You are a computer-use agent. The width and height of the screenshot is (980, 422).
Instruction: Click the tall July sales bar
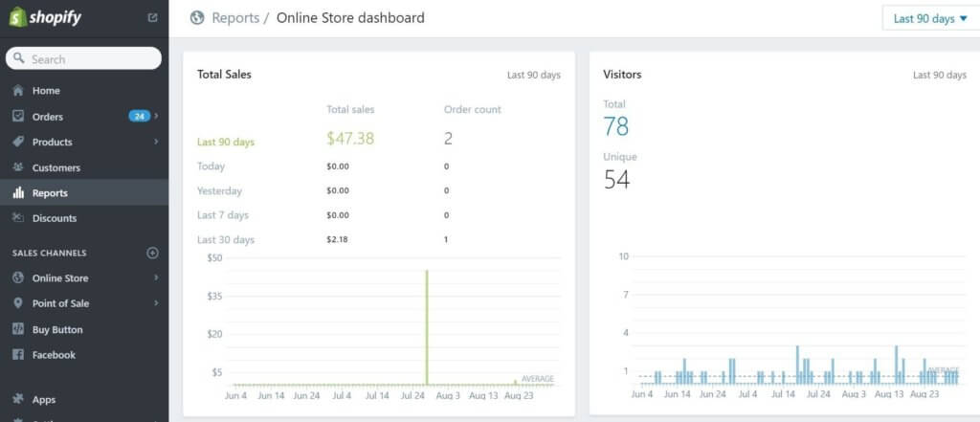point(426,325)
